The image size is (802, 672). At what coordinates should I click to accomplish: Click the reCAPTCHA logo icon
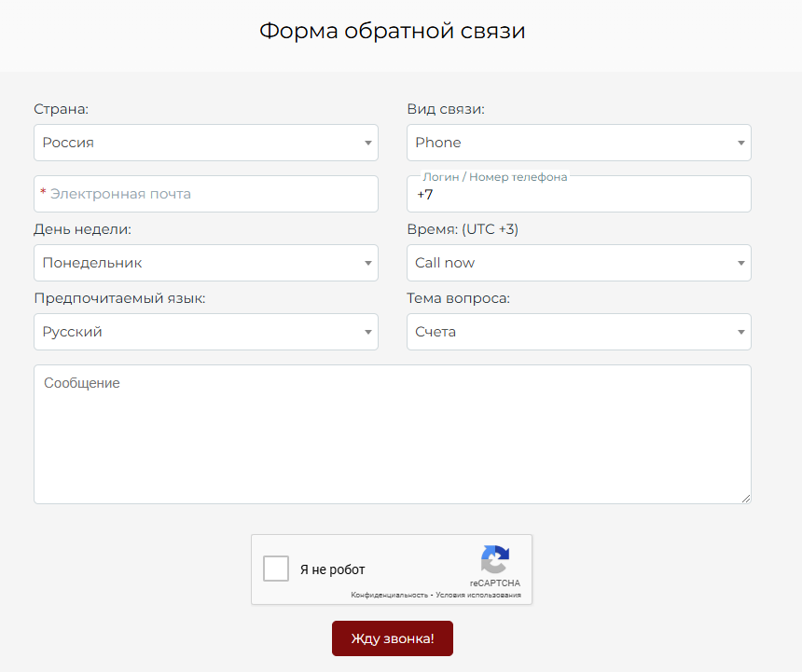click(494, 560)
